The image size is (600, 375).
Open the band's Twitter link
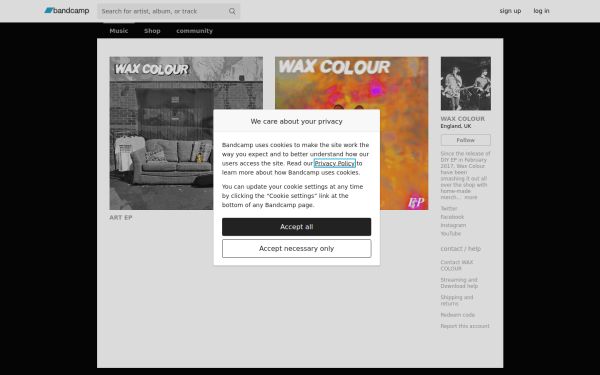coord(449,209)
